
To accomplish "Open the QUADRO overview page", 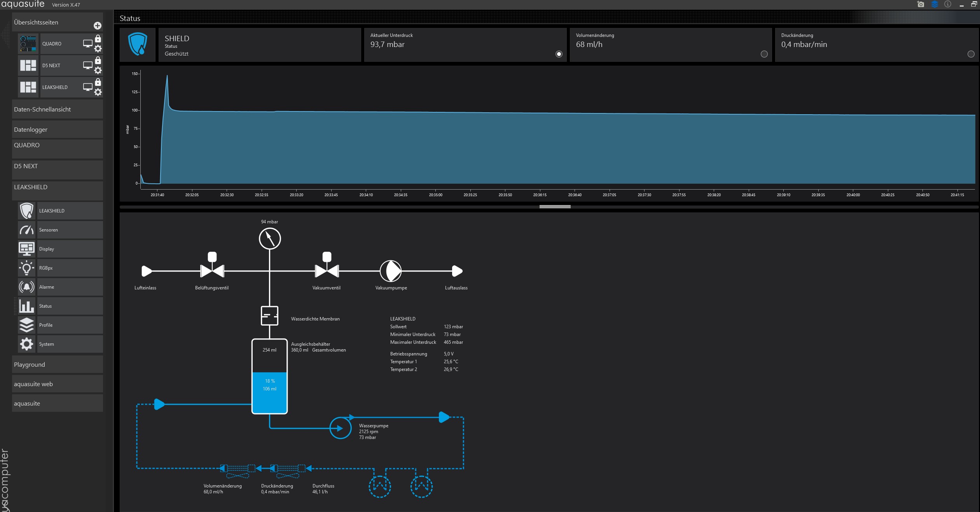I will (x=52, y=44).
